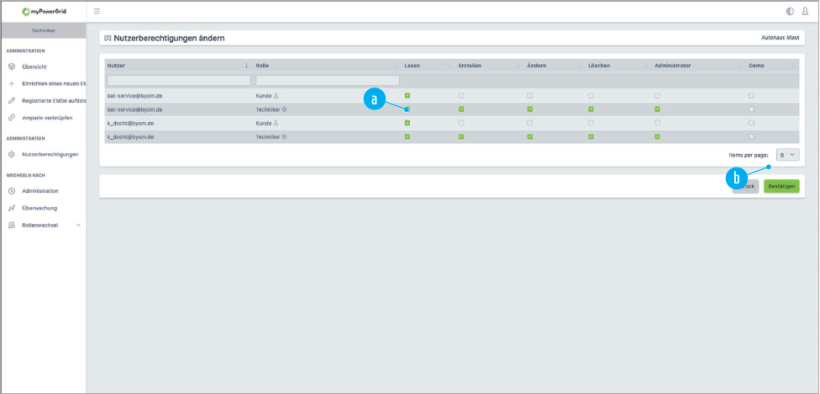Image resolution: width=820 pixels, height=394 pixels.
Task: Click the Übersicht cube icon
Action: [x=12, y=67]
